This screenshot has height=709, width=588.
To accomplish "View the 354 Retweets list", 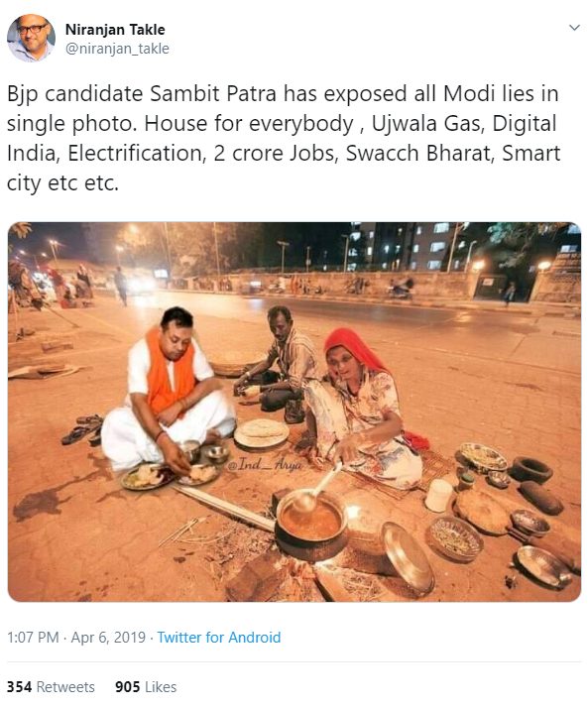I will (x=51, y=687).
